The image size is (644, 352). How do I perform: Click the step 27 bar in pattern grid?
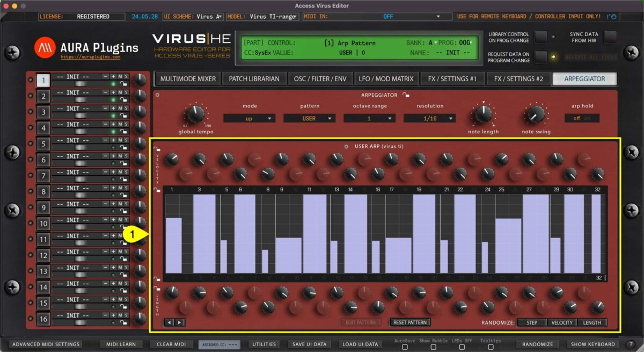[536, 234]
